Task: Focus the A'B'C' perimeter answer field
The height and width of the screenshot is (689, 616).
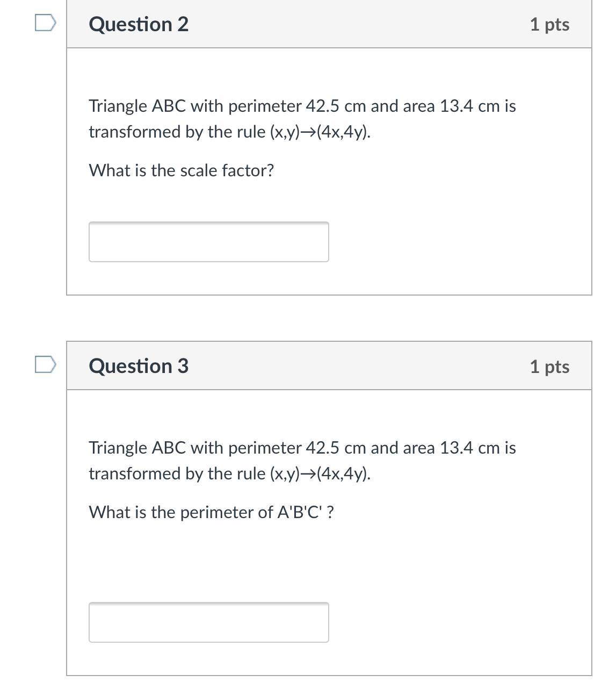Action: pos(208,622)
